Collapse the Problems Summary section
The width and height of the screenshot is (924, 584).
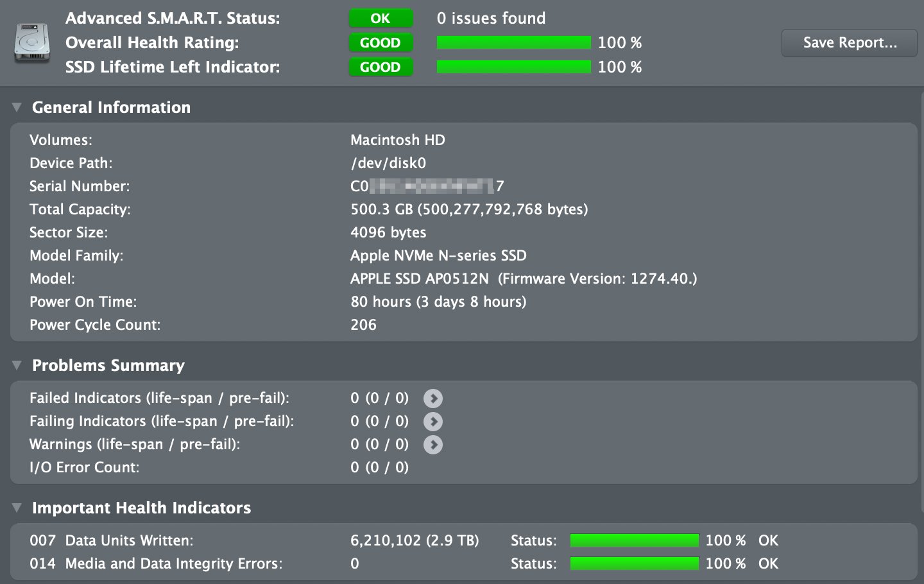[x=17, y=366]
